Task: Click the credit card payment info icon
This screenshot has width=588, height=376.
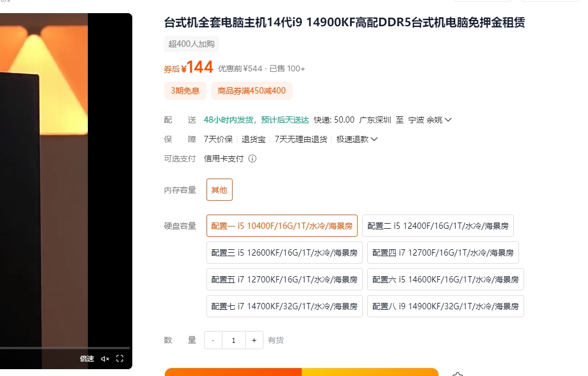Action: tap(252, 159)
